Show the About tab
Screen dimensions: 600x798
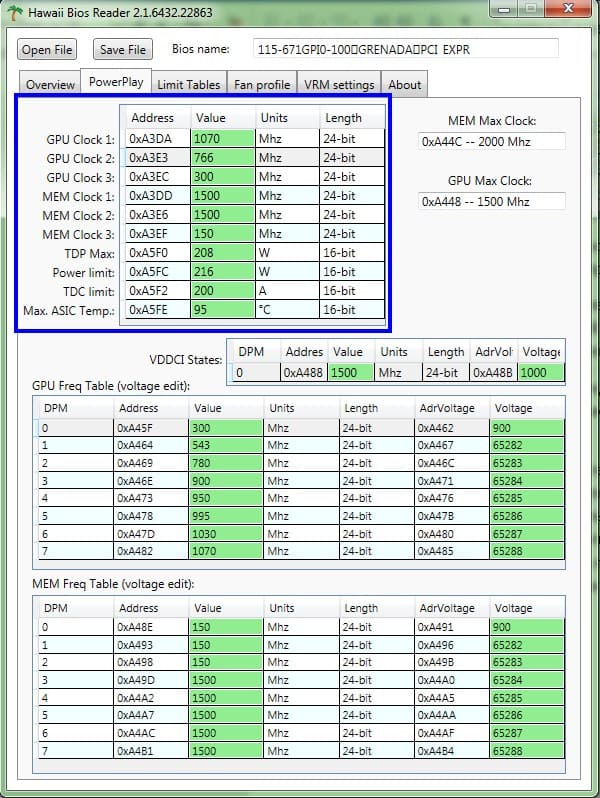click(405, 85)
